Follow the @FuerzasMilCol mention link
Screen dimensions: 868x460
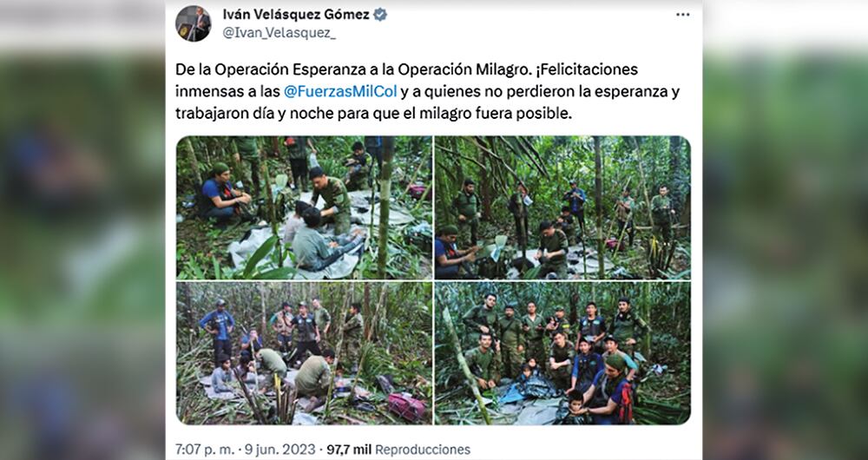tap(340, 91)
